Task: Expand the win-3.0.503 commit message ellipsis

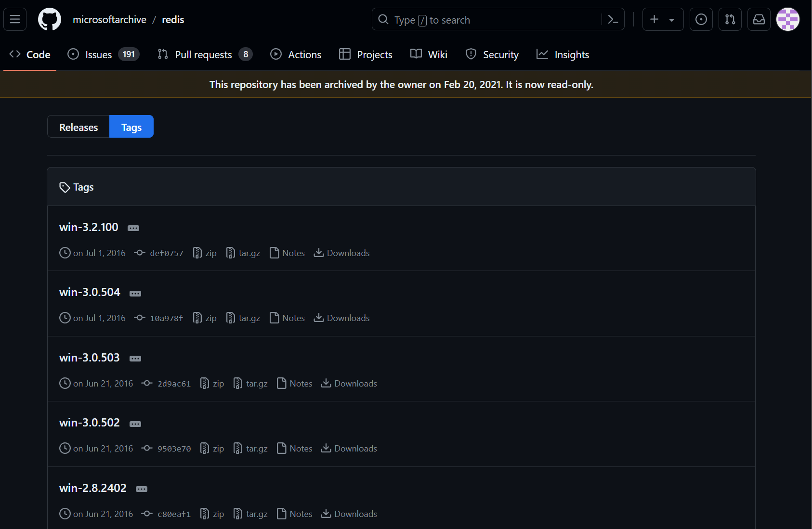Action: (x=135, y=359)
